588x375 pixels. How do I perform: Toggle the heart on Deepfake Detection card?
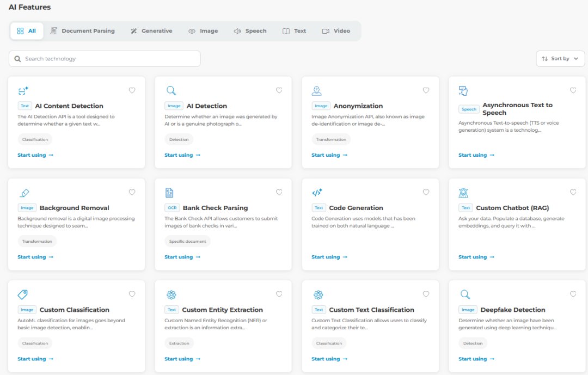coord(573,294)
